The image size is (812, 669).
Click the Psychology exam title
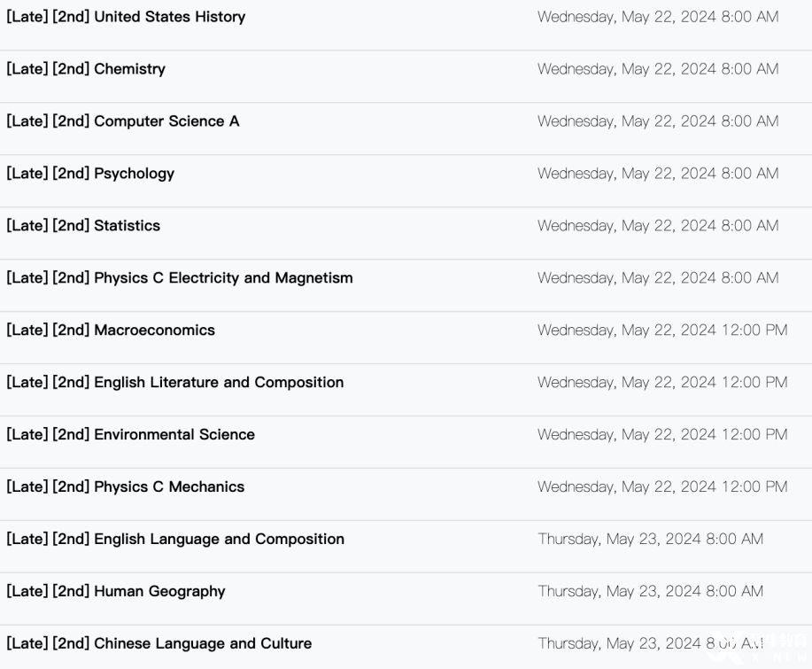[x=90, y=174]
